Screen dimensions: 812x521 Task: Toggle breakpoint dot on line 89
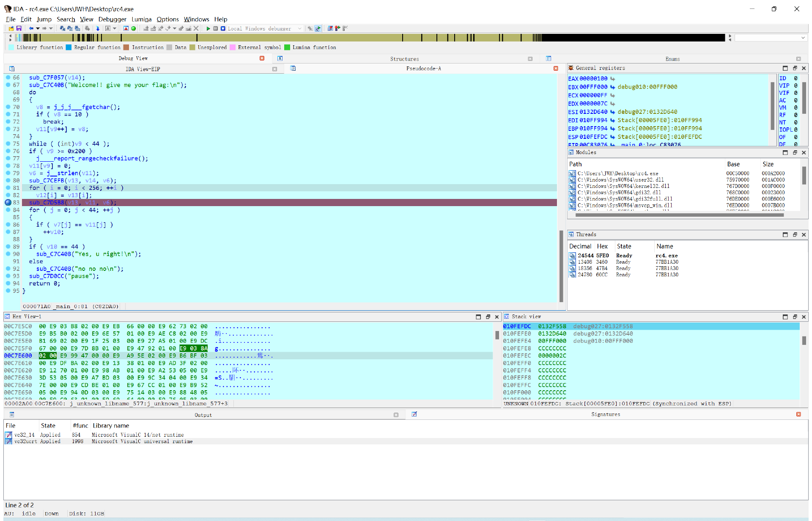[8, 246]
